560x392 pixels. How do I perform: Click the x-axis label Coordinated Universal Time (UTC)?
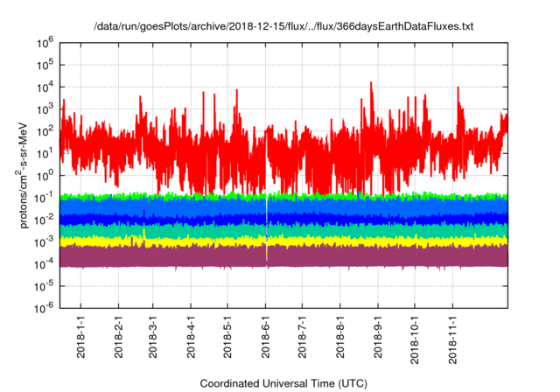pos(283,384)
